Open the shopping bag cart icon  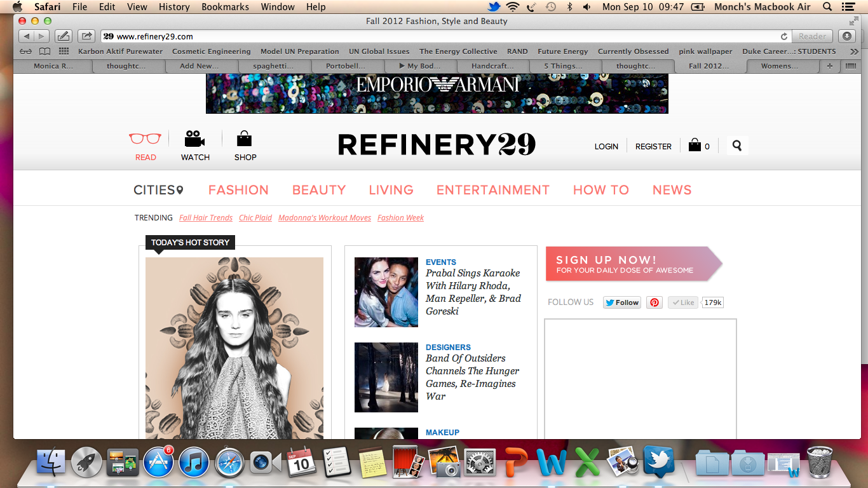coord(695,146)
